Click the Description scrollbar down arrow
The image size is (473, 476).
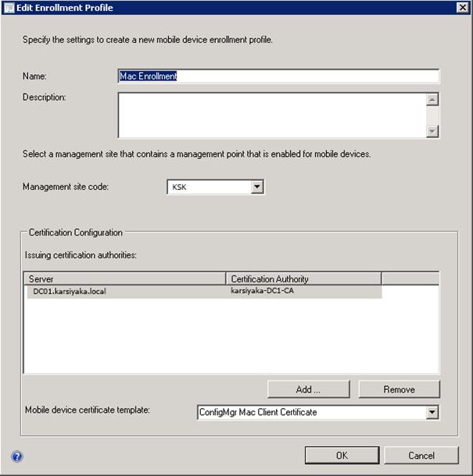[432, 131]
